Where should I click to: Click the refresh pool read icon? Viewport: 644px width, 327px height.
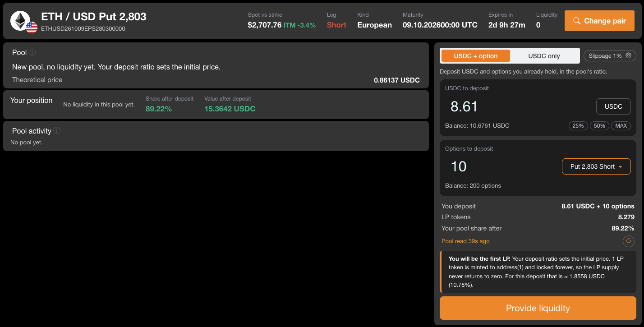point(629,241)
